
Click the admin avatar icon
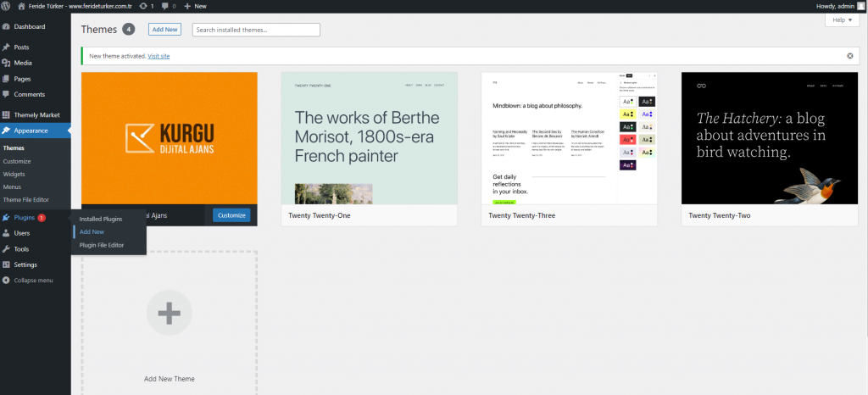pos(860,6)
